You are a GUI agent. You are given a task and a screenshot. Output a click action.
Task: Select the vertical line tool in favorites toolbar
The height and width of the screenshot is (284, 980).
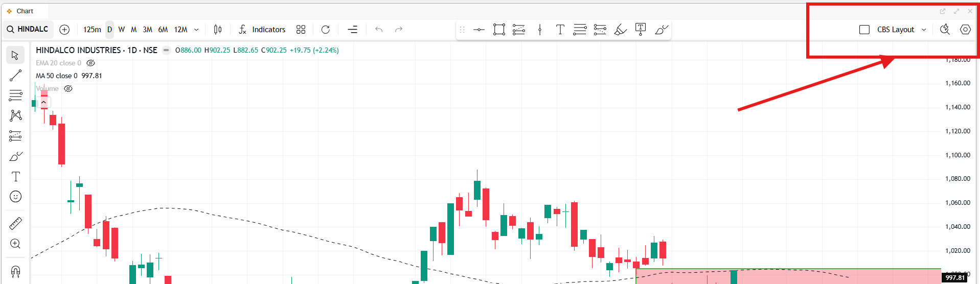540,30
